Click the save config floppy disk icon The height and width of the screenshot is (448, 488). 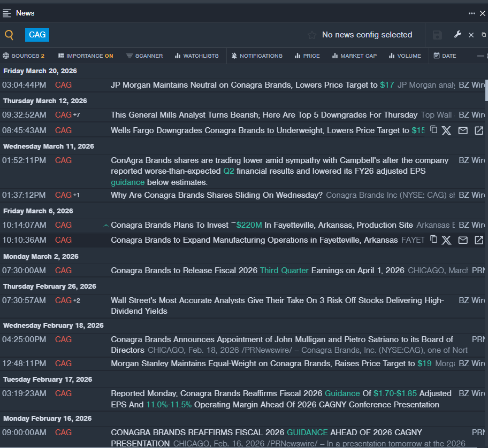coord(437,35)
